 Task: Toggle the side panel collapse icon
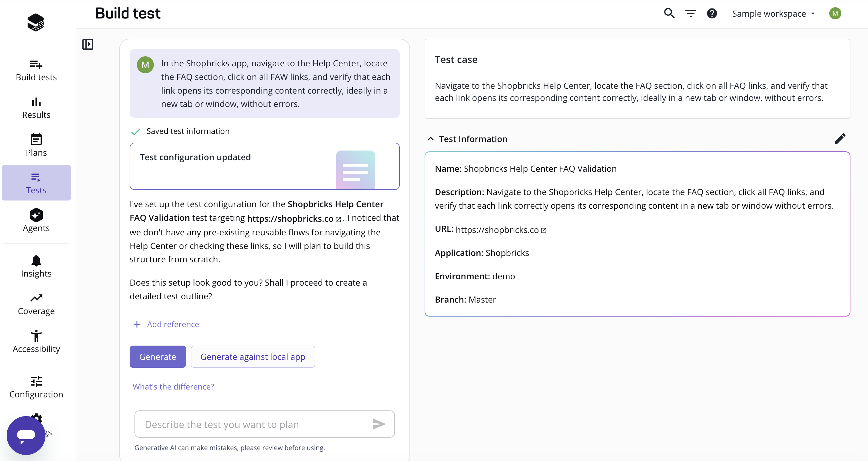coord(88,44)
